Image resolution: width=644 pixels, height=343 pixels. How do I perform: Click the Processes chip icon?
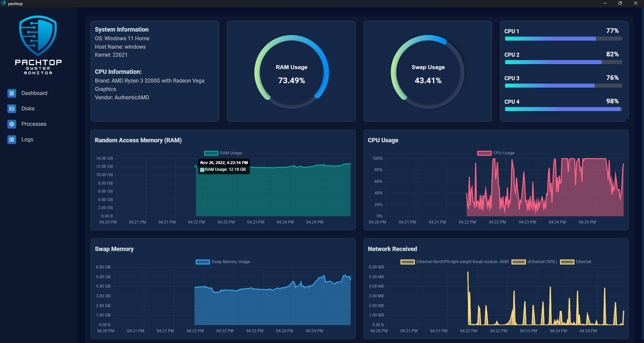12,124
